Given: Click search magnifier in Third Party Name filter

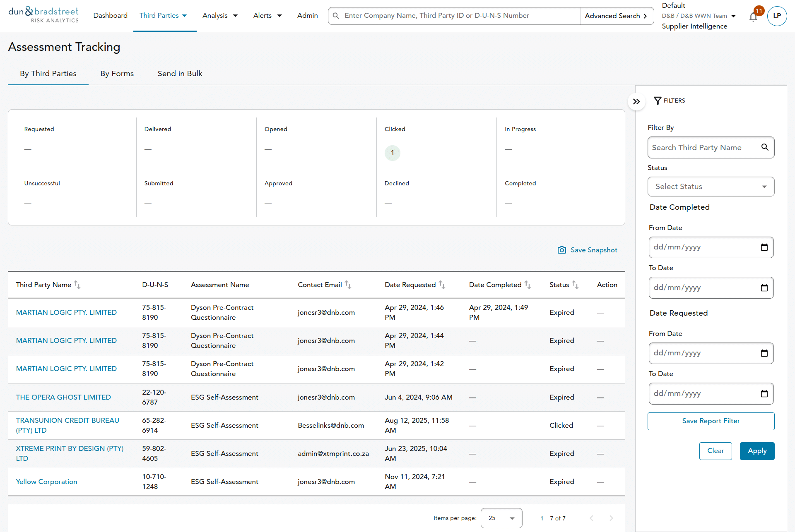Looking at the screenshot, I should tap(765, 147).
